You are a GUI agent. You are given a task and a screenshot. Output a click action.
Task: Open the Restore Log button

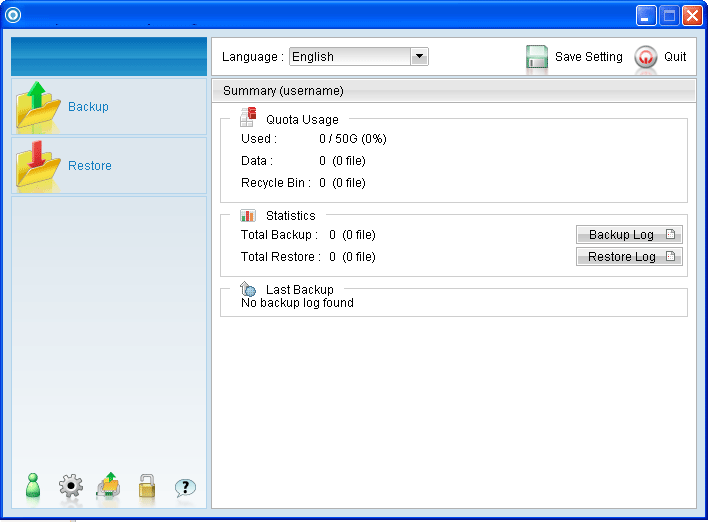click(629, 257)
